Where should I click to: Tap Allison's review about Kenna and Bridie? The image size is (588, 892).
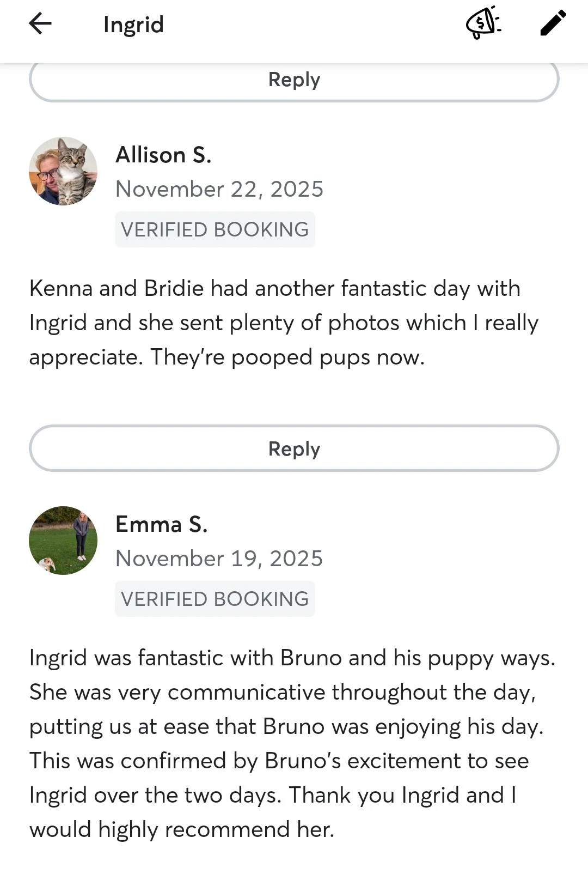coord(284,323)
